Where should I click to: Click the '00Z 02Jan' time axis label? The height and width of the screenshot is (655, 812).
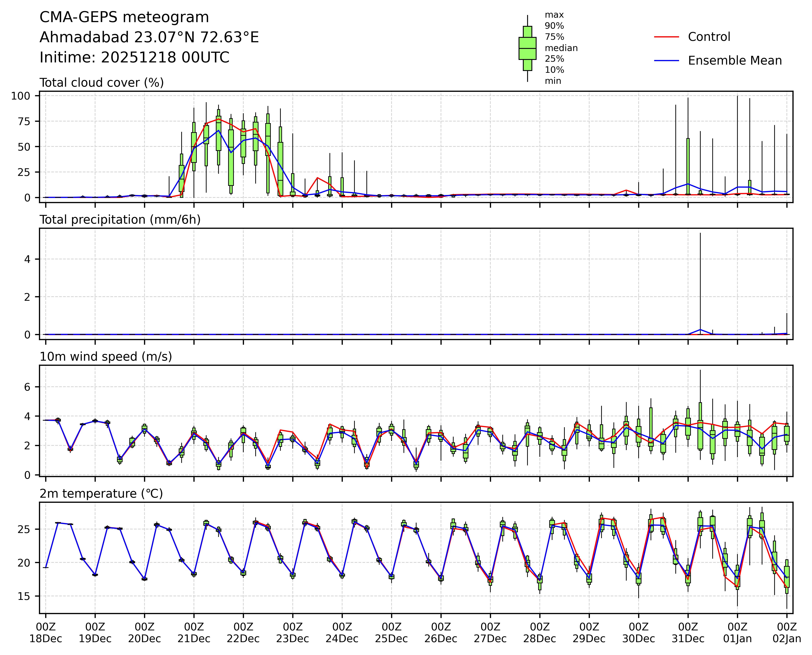(786, 633)
